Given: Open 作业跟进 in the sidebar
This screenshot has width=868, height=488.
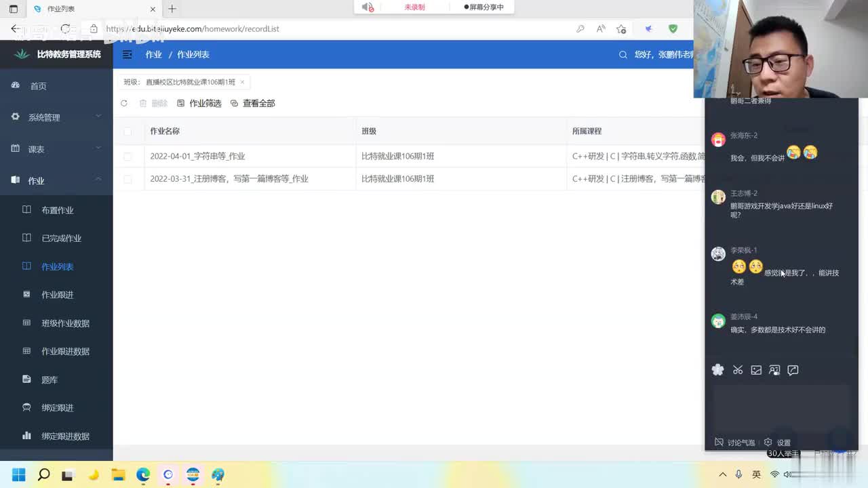Looking at the screenshot, I should click(57, 295).
